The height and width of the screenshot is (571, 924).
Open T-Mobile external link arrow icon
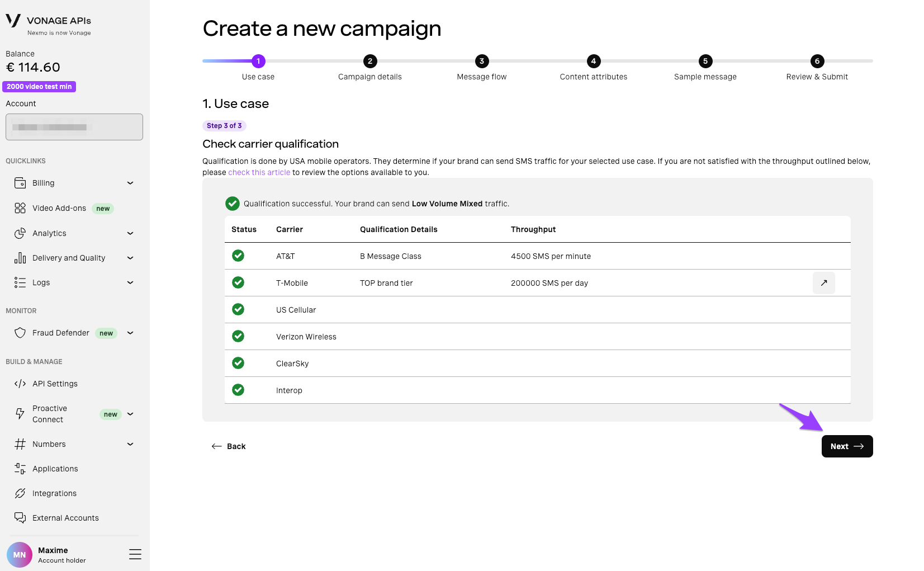[824, 283]
